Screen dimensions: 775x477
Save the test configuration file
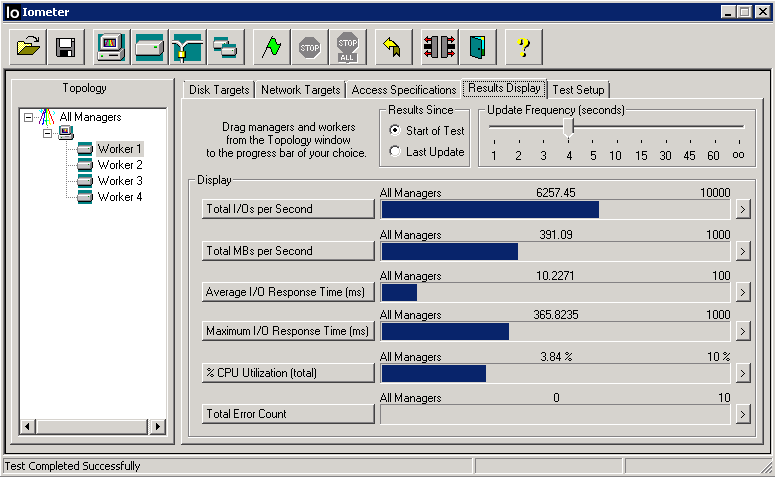pyautogui.click(x=66, y=47)
